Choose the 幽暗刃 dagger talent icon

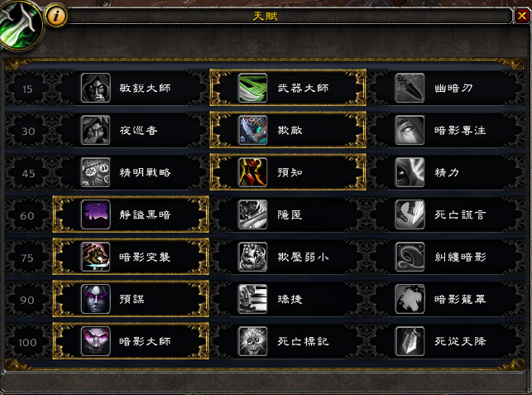tap(410, 88)
